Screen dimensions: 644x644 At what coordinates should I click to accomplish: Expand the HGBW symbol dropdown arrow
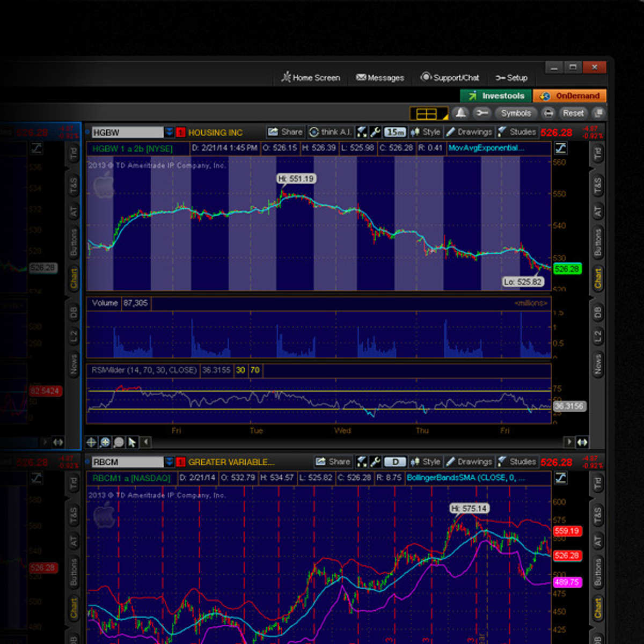click(170, 133)
